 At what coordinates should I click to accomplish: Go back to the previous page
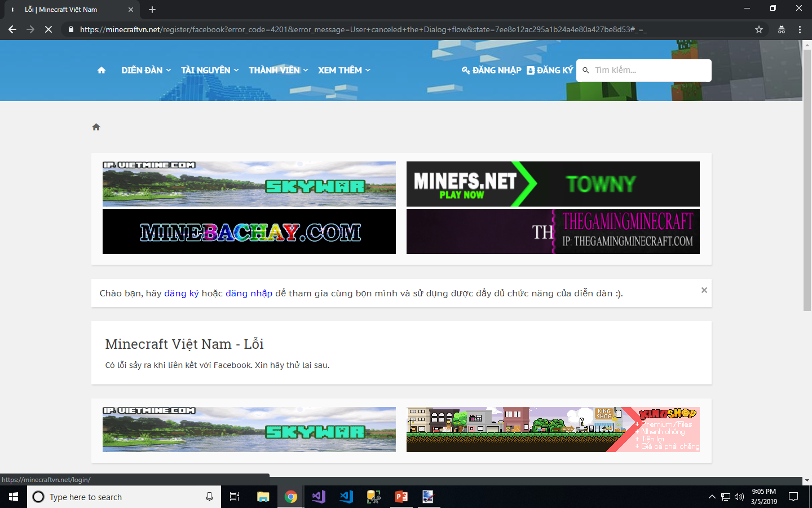pos(12,29)
